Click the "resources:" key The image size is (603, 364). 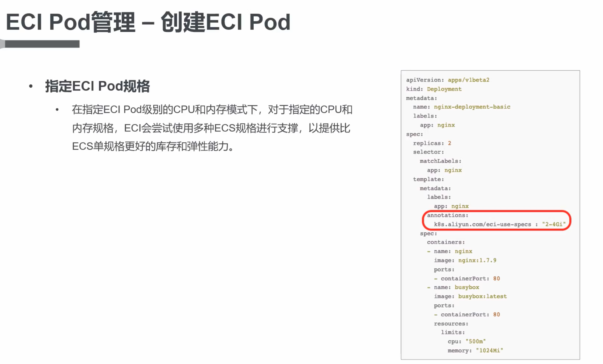point(451,324)
